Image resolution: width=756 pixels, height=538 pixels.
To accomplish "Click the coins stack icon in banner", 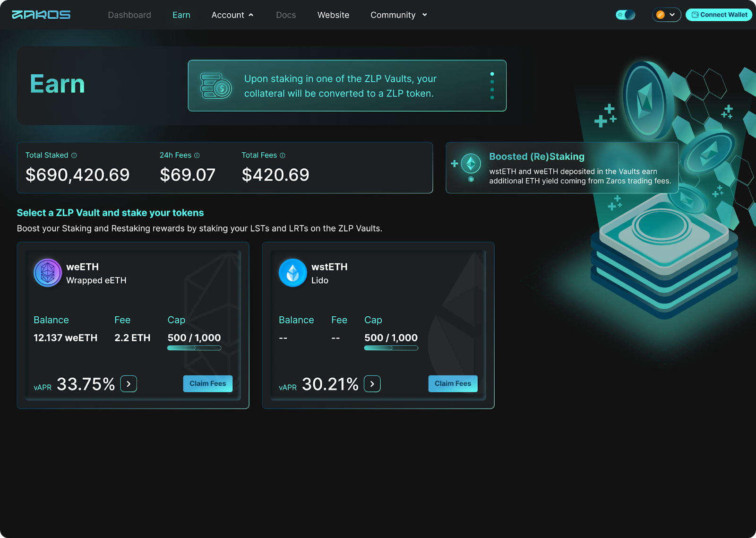I will [x=216, y=86].
